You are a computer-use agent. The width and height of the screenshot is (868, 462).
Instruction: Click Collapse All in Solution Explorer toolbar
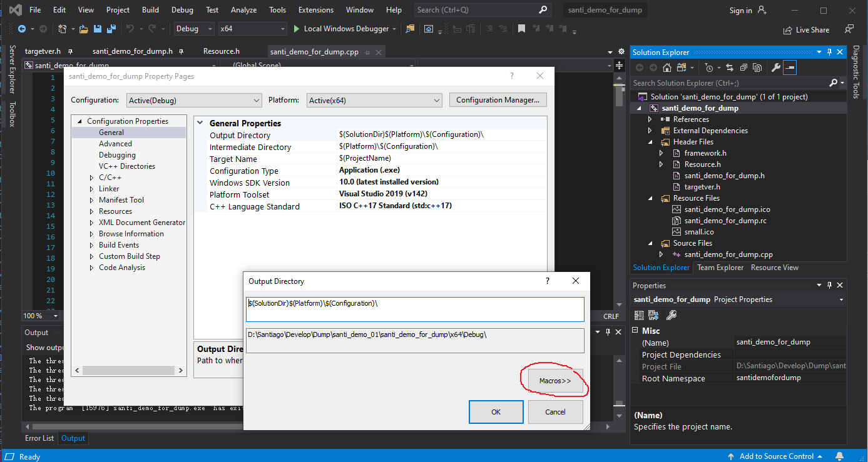[743, 68]
